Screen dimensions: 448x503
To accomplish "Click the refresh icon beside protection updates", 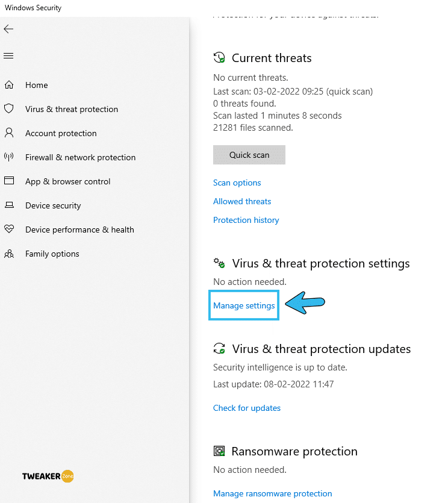I will pyautogui.click(x=219, y=348).
